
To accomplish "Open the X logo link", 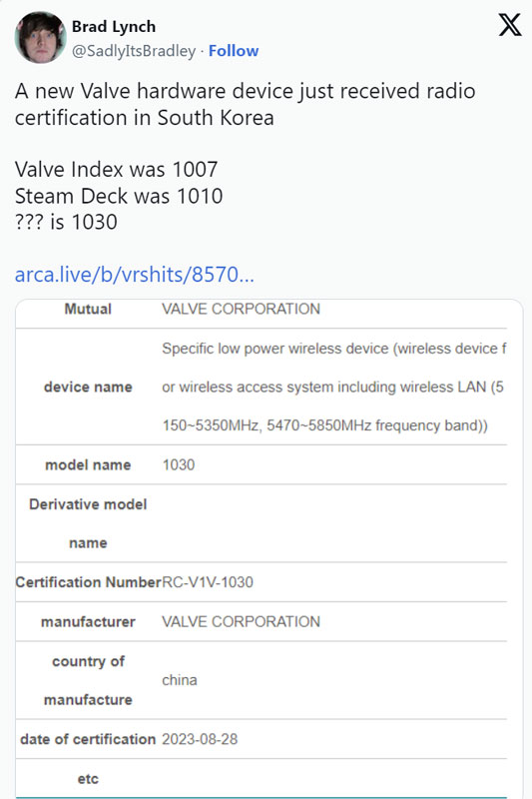I will click(x=510, y=25).
